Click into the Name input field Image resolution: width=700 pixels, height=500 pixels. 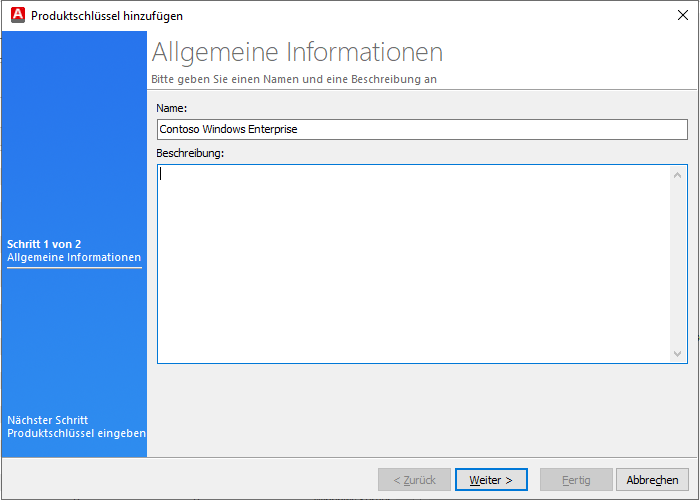tap(422, 129)
